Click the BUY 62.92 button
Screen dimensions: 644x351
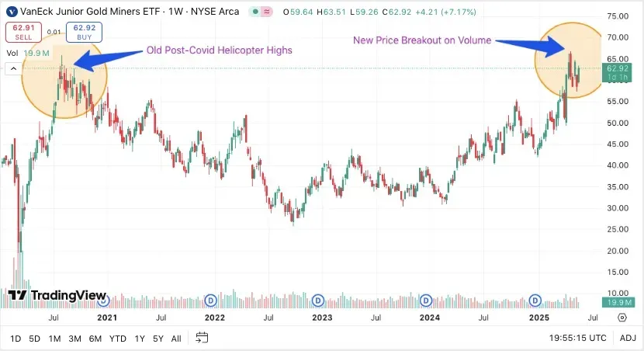click(x=85, y=32)
